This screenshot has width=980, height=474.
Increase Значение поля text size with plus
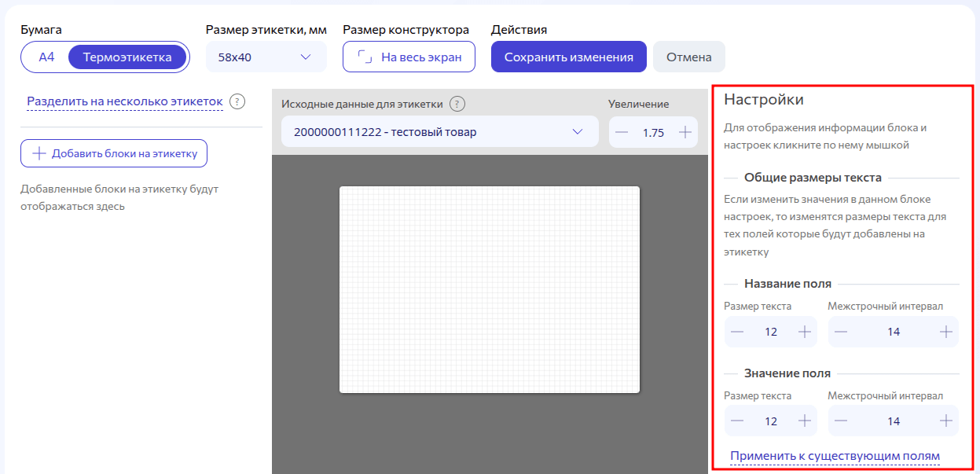(804, 421)
